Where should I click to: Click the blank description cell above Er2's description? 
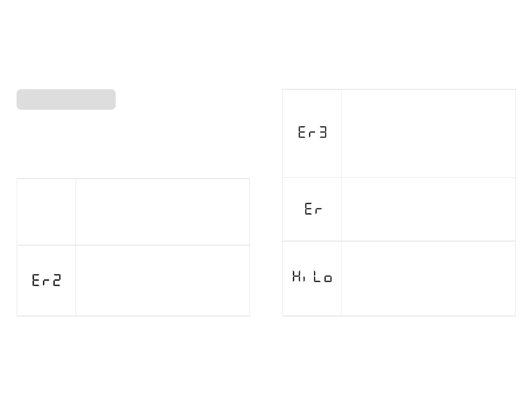[163, 212]
